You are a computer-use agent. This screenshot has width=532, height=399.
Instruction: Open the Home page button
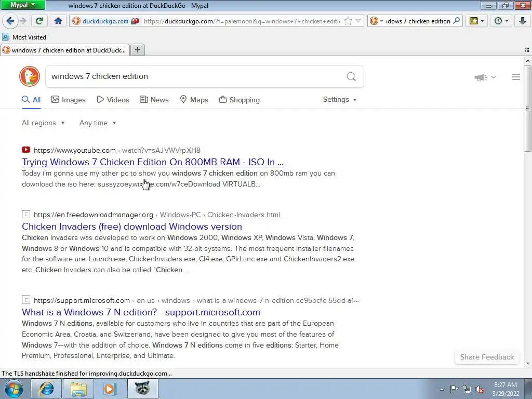[x=58, y=21]
